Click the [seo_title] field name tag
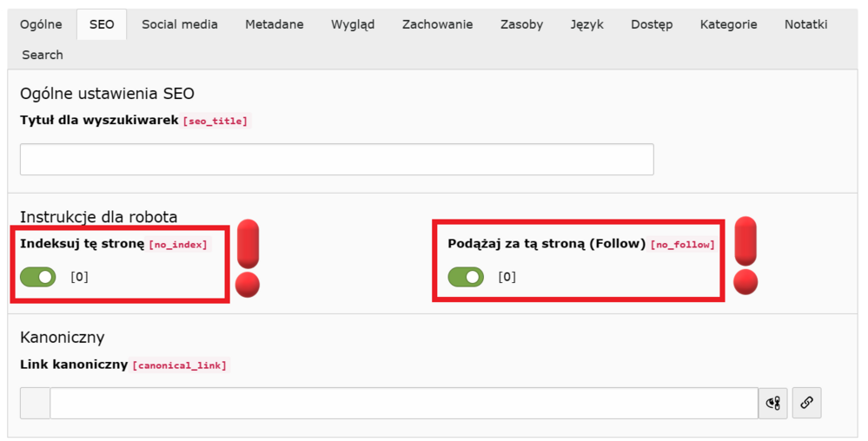 pos(215,122)
